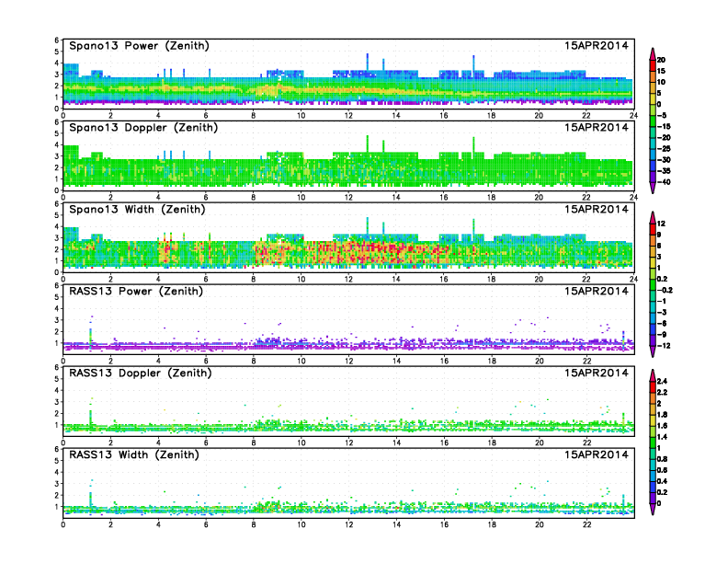728x563 pixels.
Task: Pick the purple bottom arrow below -40
Action: pos(653,188)
